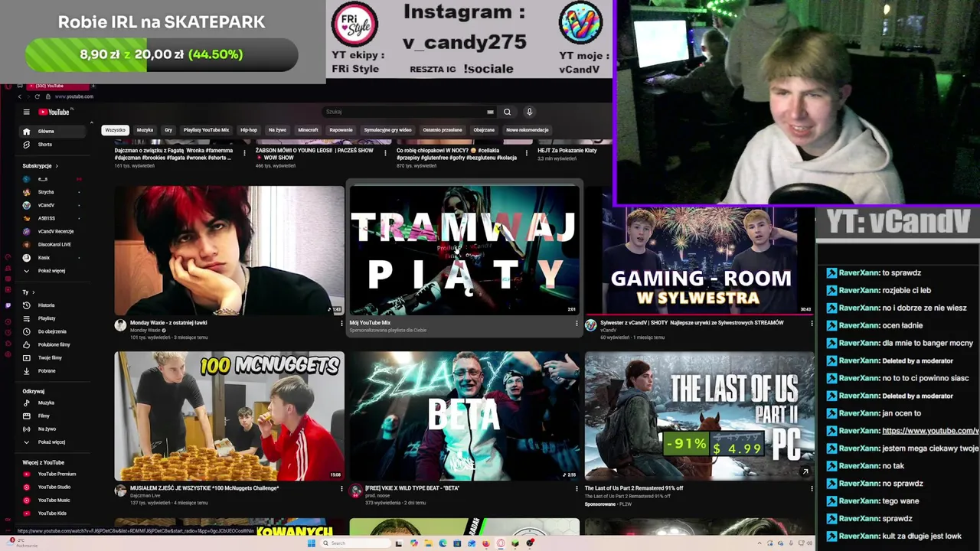
Task: Open vCandV Recenzje subscription
Action: 54,231
